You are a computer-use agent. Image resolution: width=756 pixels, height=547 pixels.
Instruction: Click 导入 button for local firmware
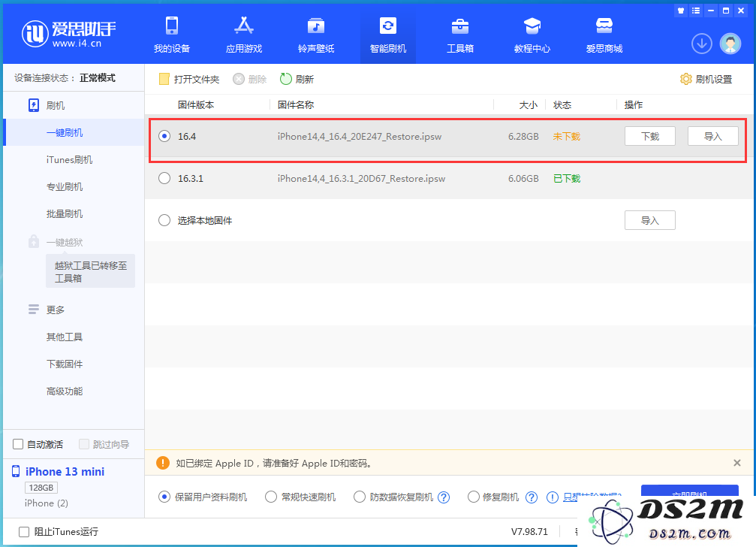(x=650, y=220)
